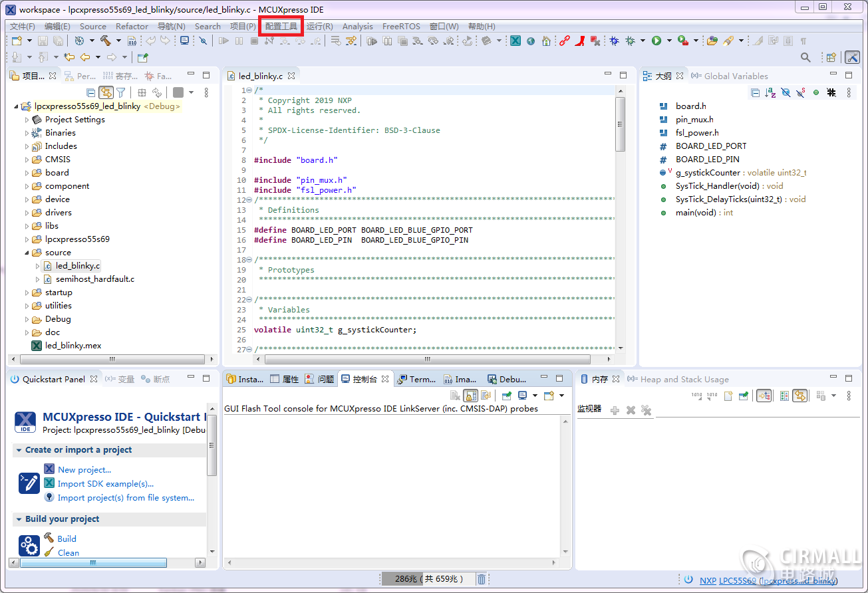Image resolution: width=868 pixels, height=593 pixels.
Task: Expand the drivers folder in project tree
Action: point(27,213)
